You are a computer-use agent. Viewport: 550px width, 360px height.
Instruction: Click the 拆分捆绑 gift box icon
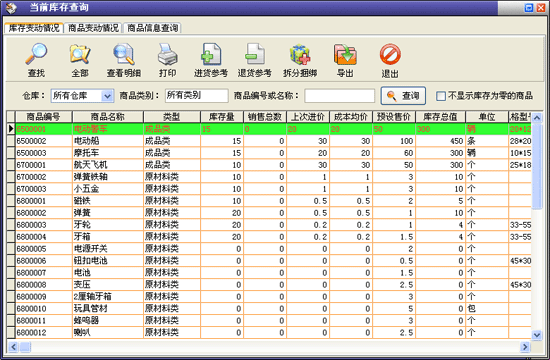300,54
